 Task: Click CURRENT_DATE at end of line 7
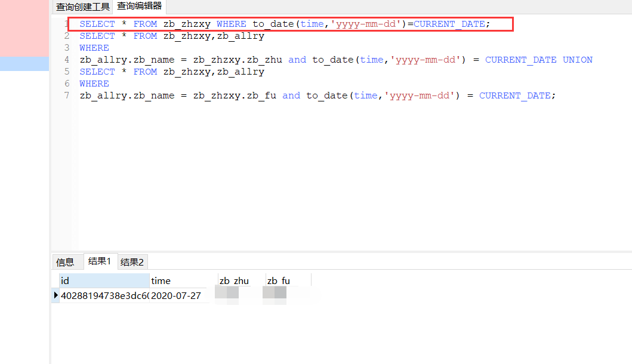[514, 95]
